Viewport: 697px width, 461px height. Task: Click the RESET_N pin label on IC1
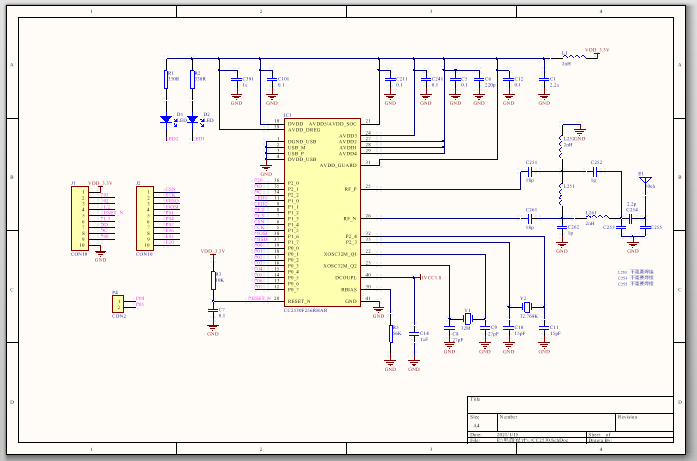[299, 301]
